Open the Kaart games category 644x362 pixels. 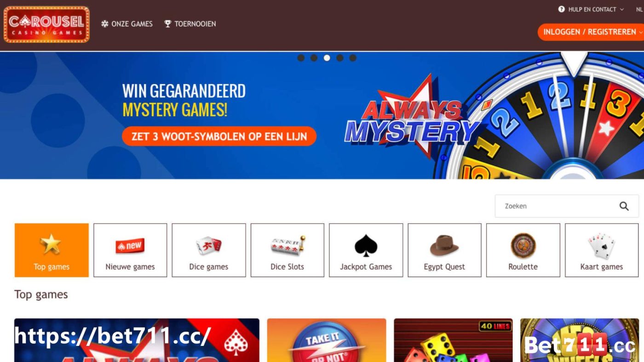(602, 250)
